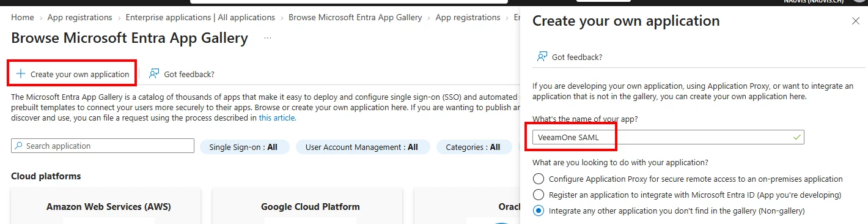Click the Browse Microsoft Entra App Gallery title
868x224 pixels.
click(130, 39)
